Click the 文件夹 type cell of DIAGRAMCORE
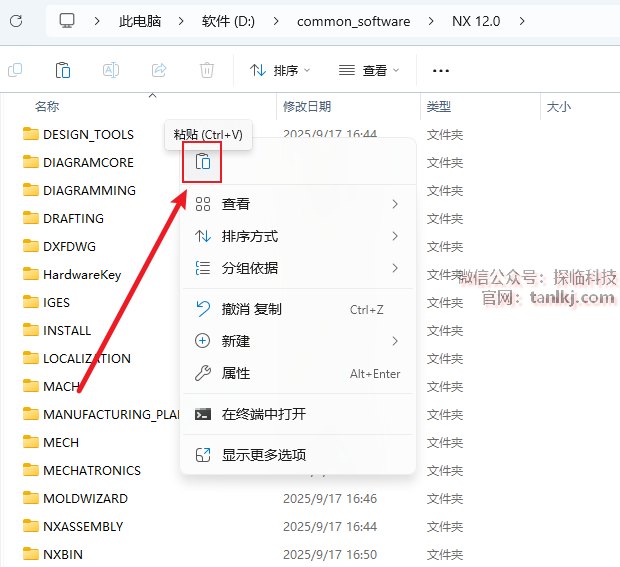This screenshot has height=567, width=620. pyautogui.click(x=445, y=163)
